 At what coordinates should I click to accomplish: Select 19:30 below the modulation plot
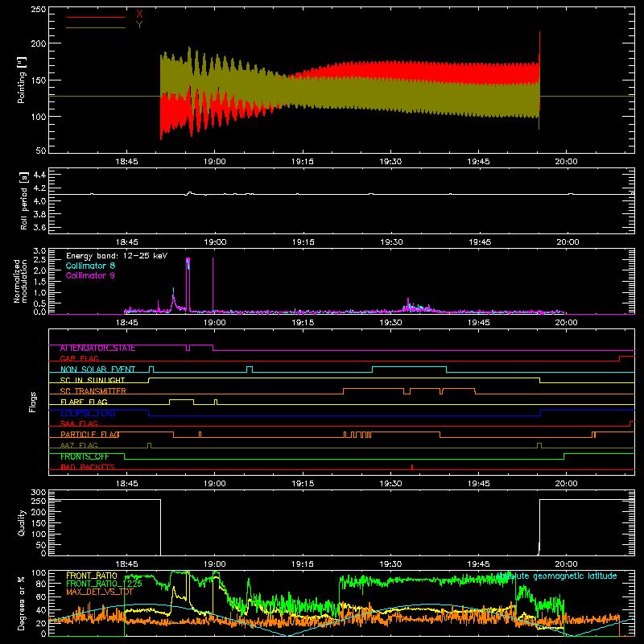point(390,323)
